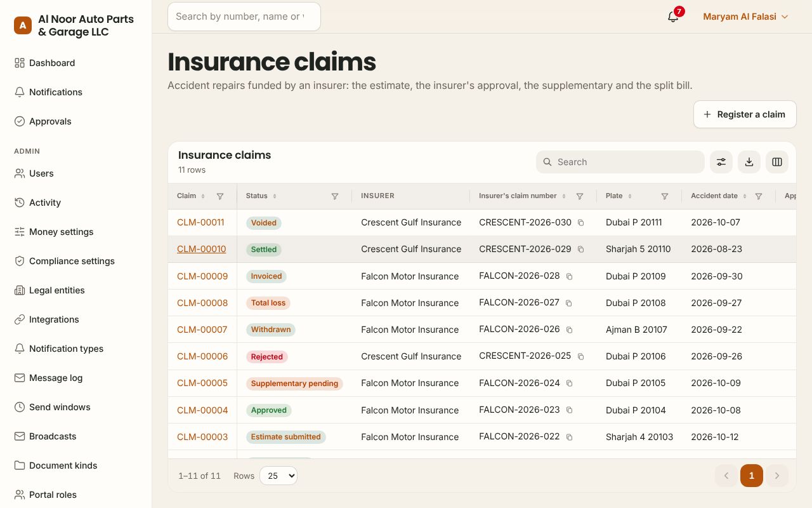The height and width of the screenshot is (508, 812).
Task: Open the rows per page dropdown
Action: click(278, 476)
